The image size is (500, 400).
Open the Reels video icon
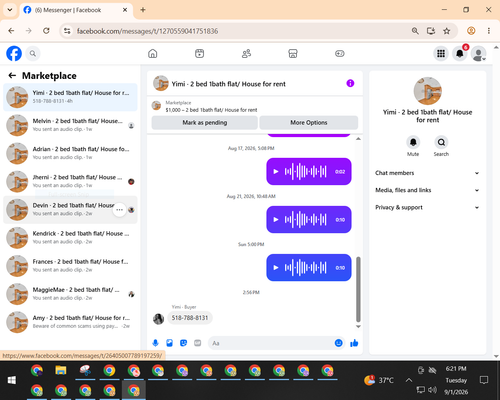(x=199, y=53)
